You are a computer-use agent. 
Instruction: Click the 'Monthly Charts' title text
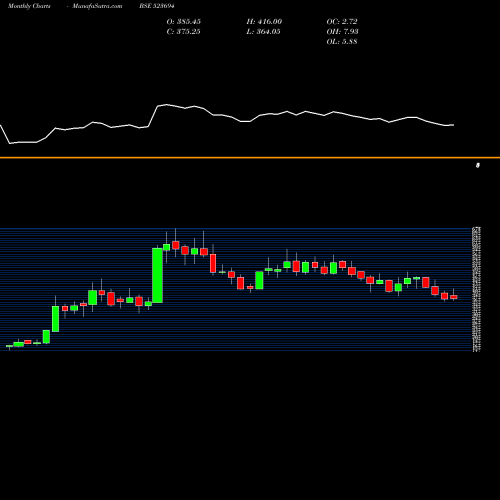(29, 6)
